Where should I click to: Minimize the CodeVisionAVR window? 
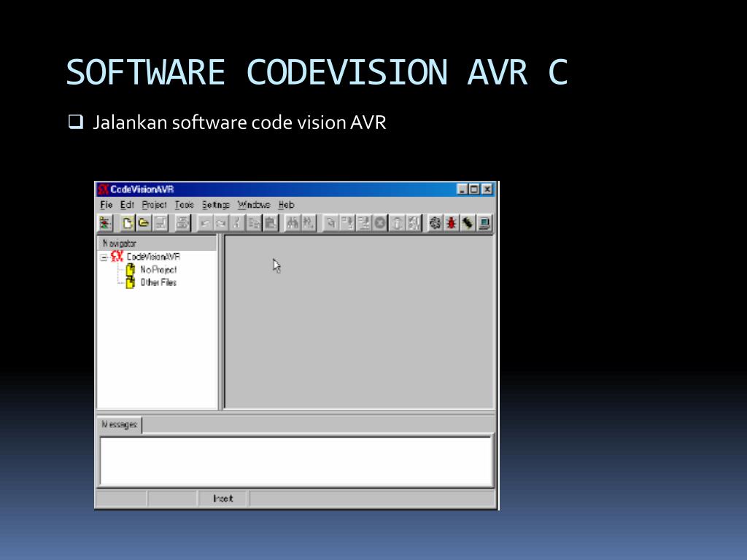click(x=462, y=190)
